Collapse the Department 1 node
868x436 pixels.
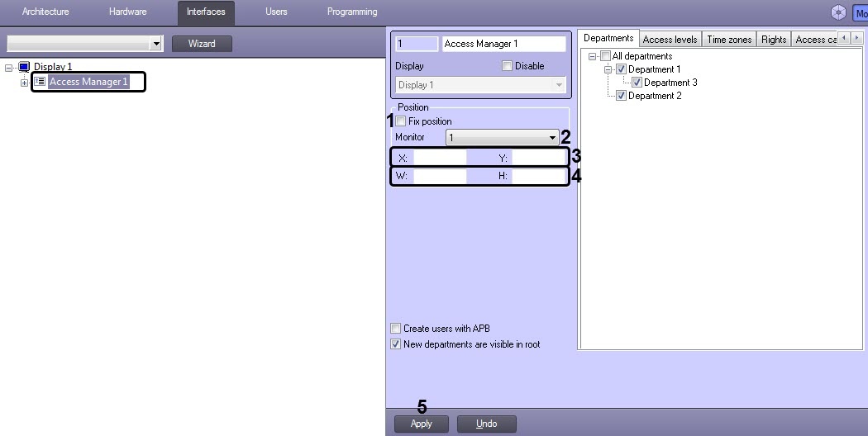tap(608, 69)
